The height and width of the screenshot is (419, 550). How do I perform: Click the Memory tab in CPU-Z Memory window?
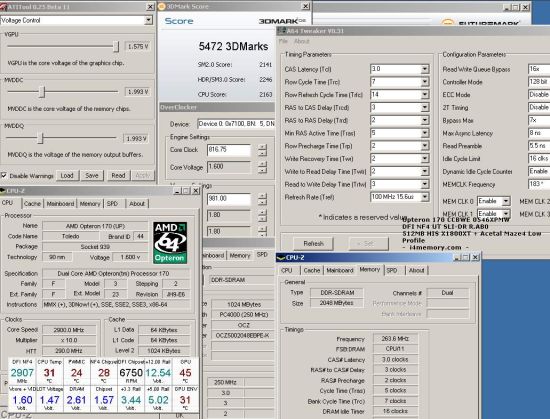click(x=369, y=269)
